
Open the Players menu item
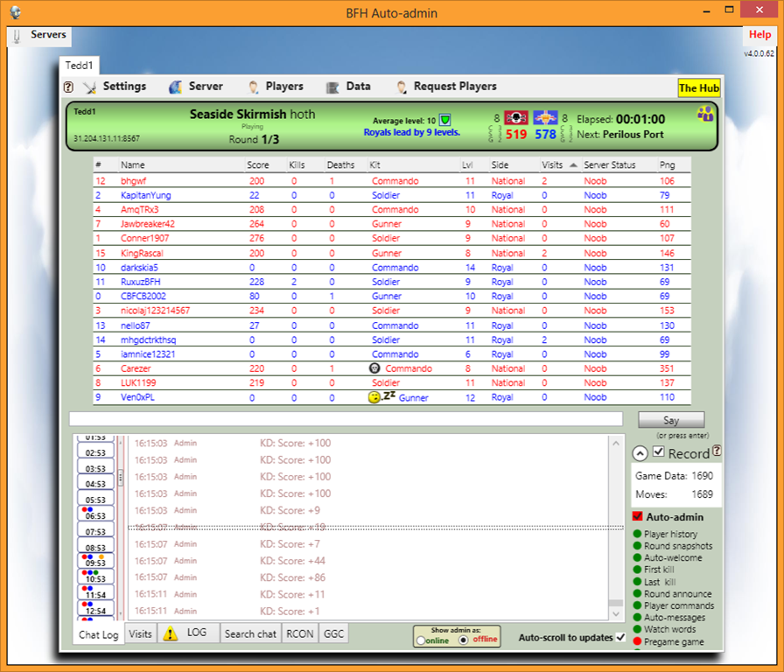[x=284, y=87]
